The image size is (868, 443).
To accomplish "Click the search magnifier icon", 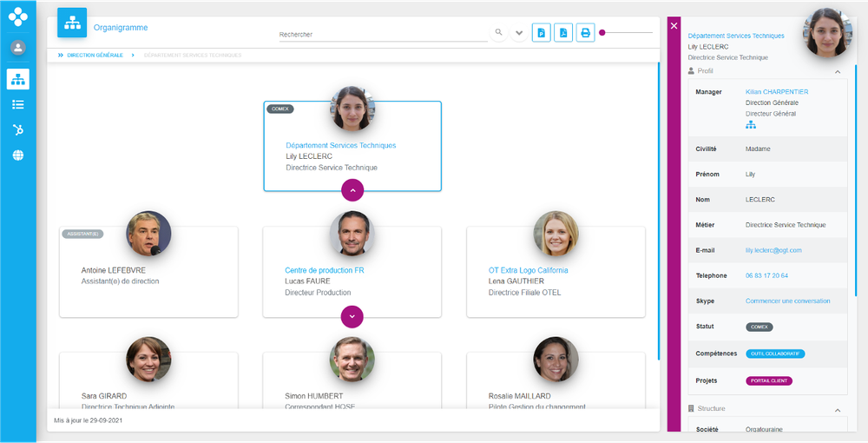I will [499, 33].
